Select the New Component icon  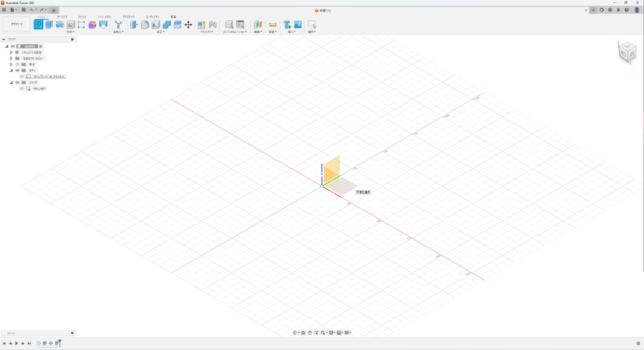[x=202, y=25]
